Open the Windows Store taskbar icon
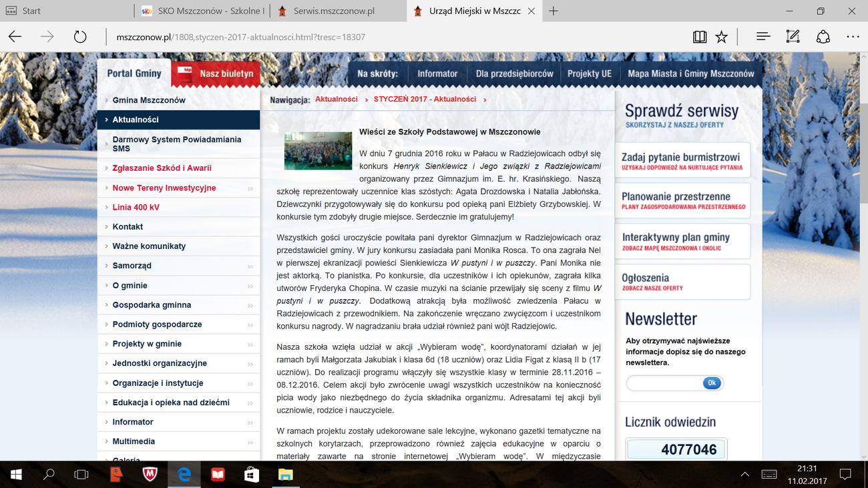 pos(251,475)
